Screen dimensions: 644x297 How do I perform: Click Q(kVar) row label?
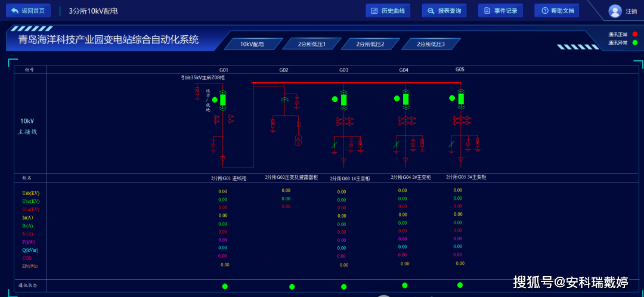pos(30,250)
